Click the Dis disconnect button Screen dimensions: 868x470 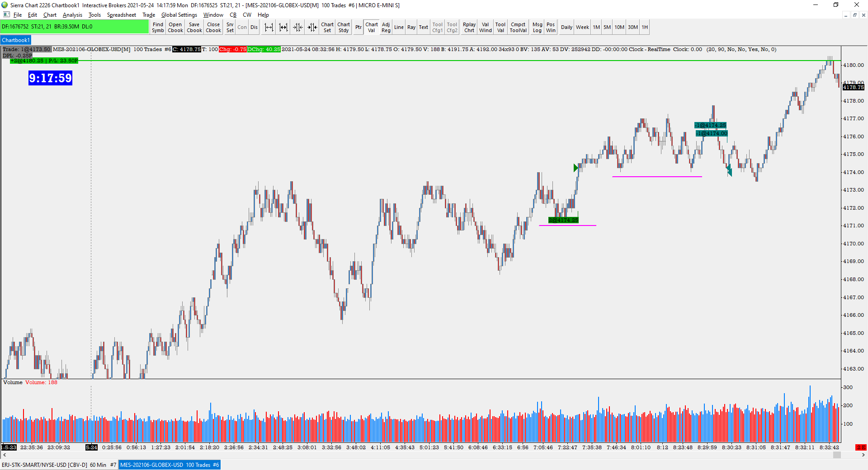tap(254, 28)
